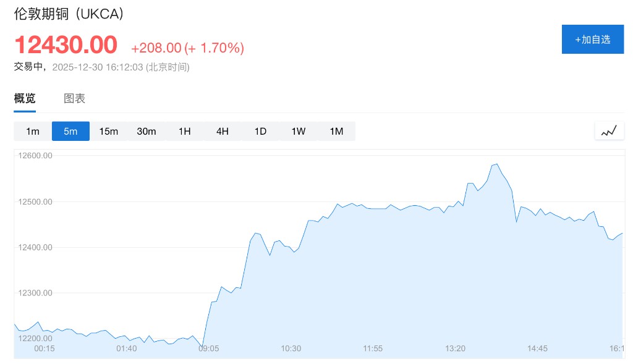Screen dimensions: 633x364
Task: Switch chart to 15m interval
Action: tap(109, 131)
